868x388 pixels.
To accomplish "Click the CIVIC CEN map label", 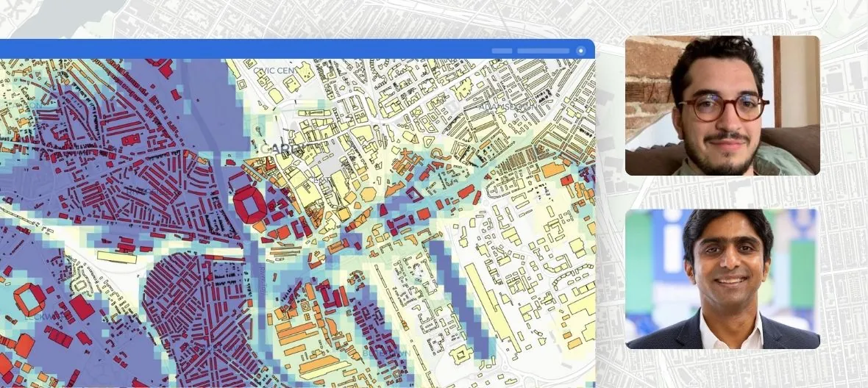I will pyautogui.click(x=274, y=70).
